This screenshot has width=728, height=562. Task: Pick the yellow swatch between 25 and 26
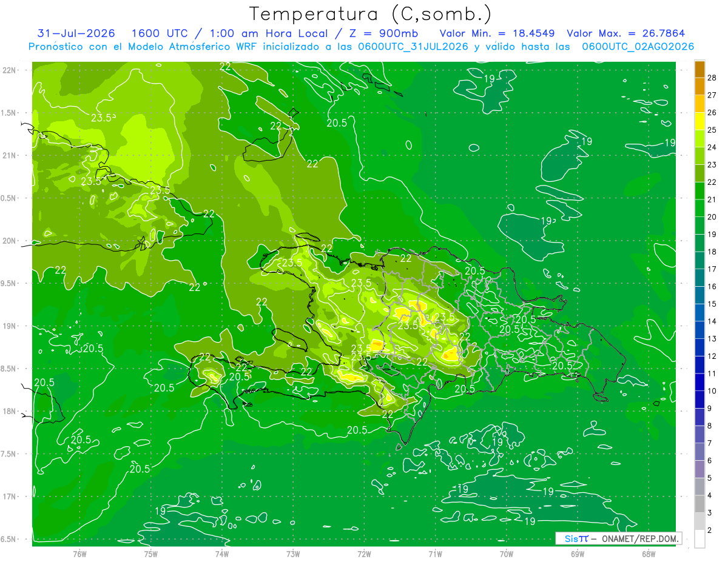pyautogui.click(x=699, y=121)
